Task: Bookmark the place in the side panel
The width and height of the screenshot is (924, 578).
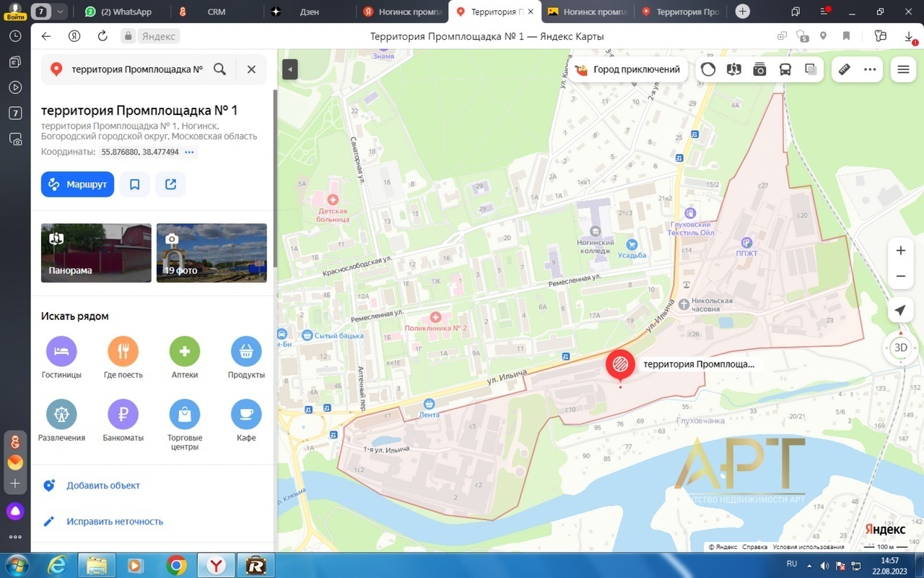Action: [135, 184]
